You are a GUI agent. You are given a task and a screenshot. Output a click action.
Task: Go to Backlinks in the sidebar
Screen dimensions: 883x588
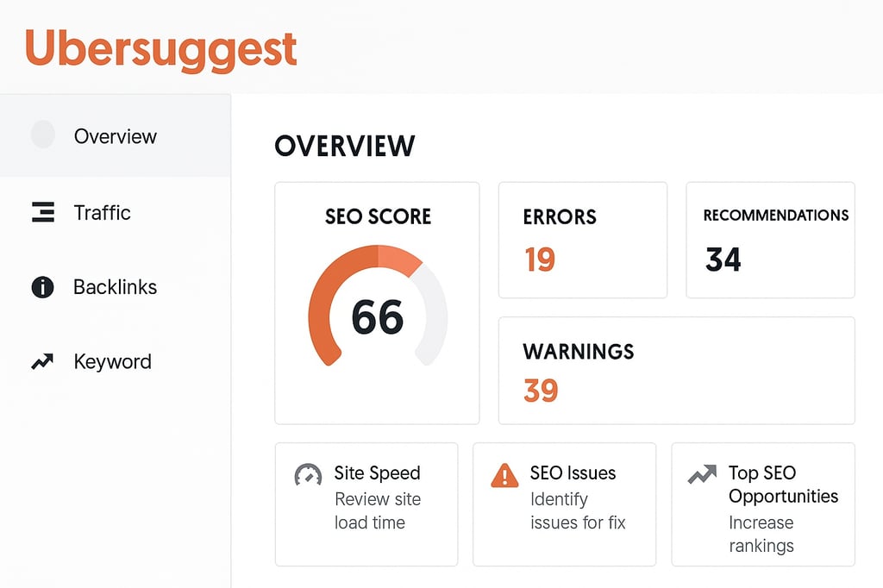pos(115,287)
